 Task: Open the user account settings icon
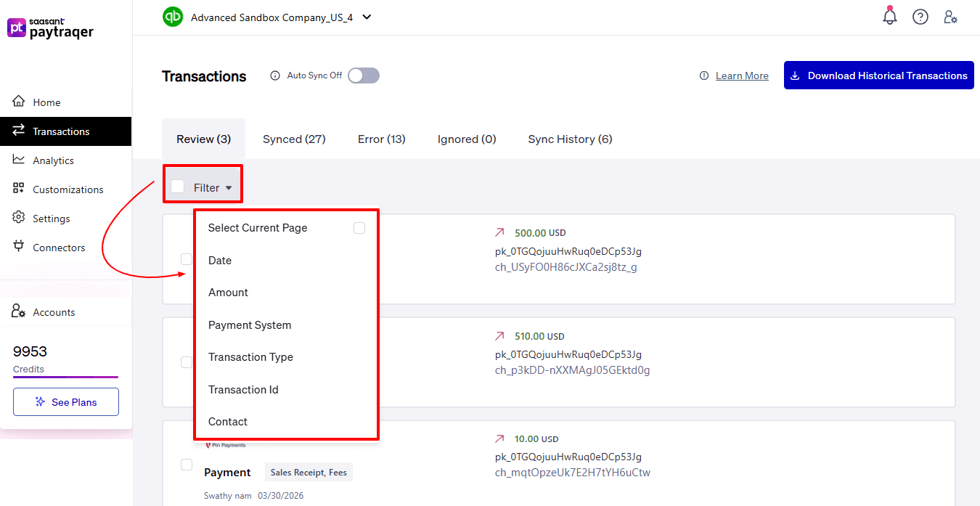pos(951,17)
